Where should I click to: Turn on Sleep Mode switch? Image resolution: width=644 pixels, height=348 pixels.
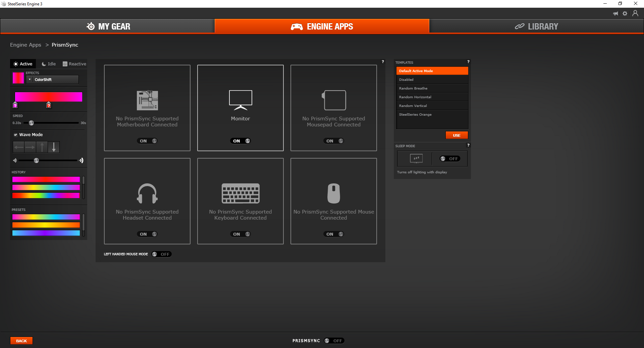(x=450, y=159)
